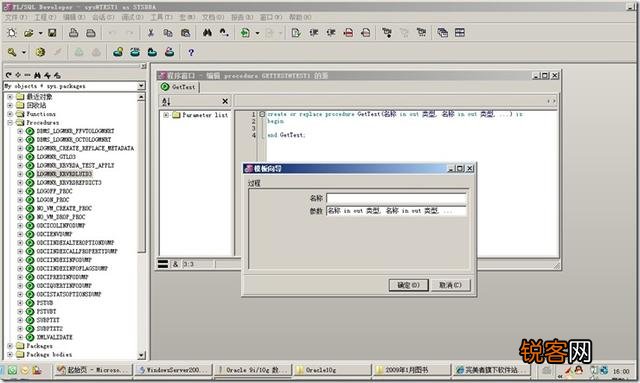Viewport: 640px width, 383px height.
Task: Click the Print toolbar icon
Action: coord(73,33)
